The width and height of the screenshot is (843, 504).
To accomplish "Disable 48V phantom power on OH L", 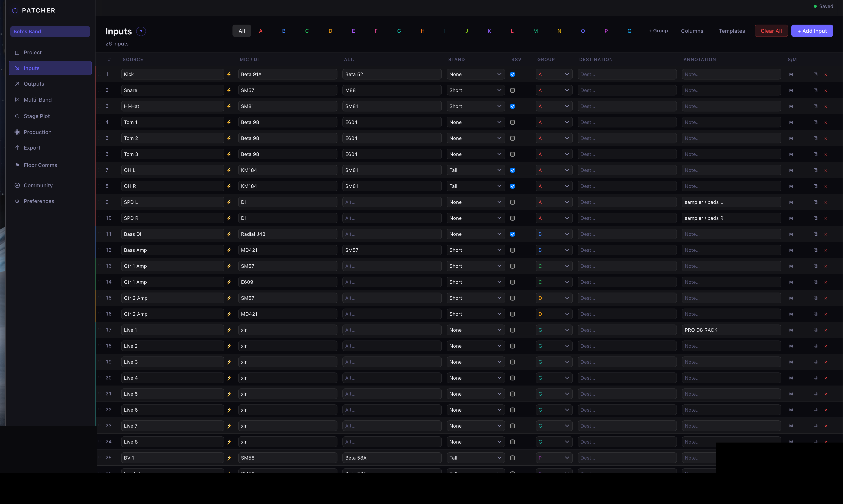I will coord(512,170).
